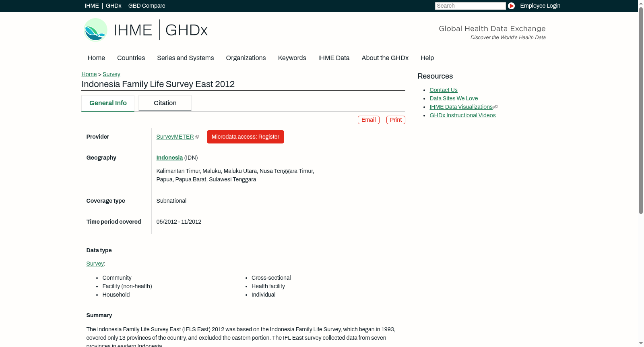Click the scrollbar down arrow
The height and width of the screenshot is (347, 644).
click(641, 343)
